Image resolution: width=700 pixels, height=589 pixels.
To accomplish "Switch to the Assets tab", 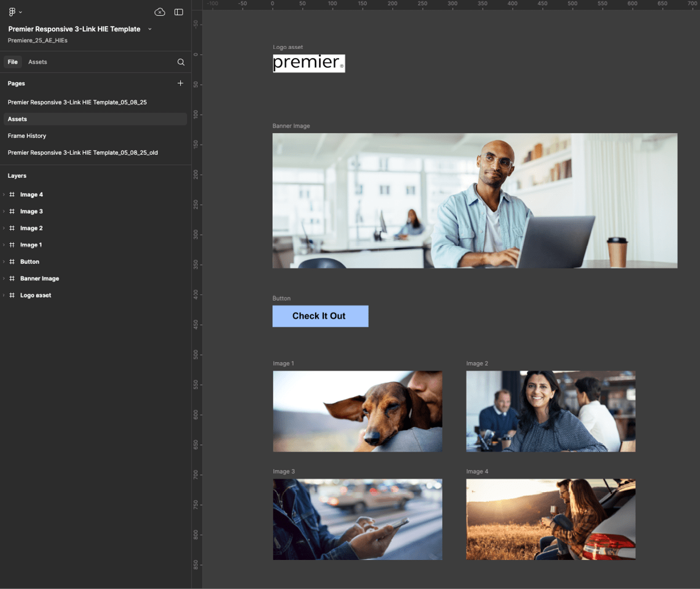I will [37, 62].
